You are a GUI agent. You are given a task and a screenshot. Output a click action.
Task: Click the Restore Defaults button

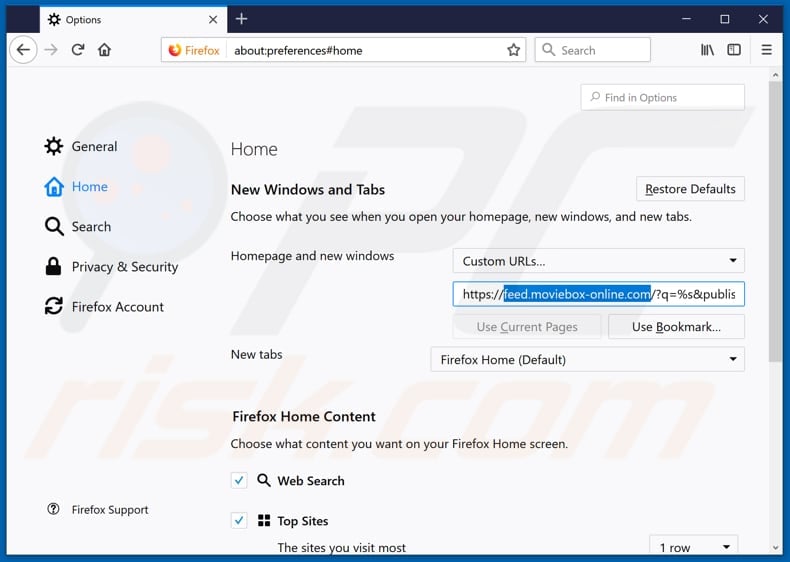point(690,189)
